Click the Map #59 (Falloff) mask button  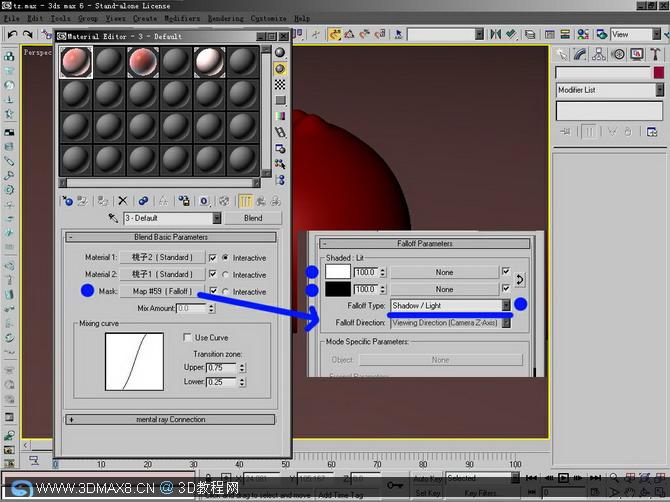click(x=162, y=291)
